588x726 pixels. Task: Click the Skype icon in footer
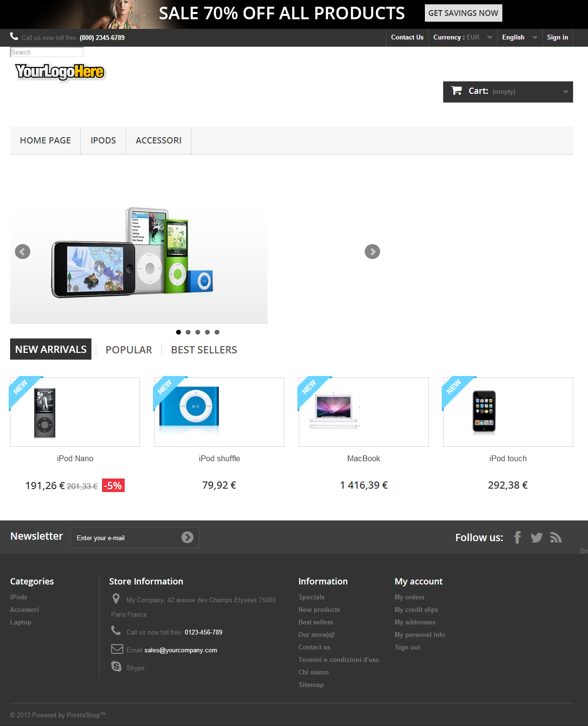pyautogui.click(x=116, y=666)
